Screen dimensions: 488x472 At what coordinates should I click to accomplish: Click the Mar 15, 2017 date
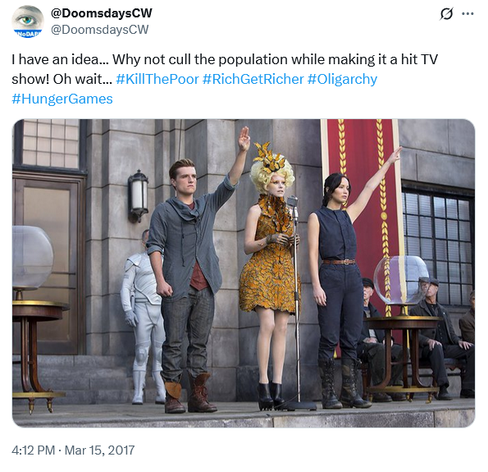click(x=99, y=450)
